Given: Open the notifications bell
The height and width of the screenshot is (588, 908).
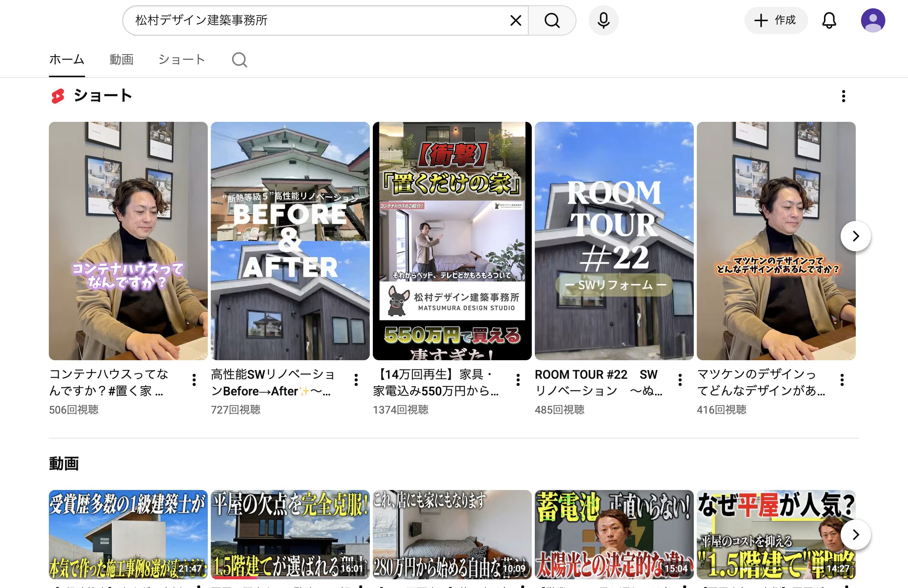Looking at the screenshot, I should pos(829,20).
